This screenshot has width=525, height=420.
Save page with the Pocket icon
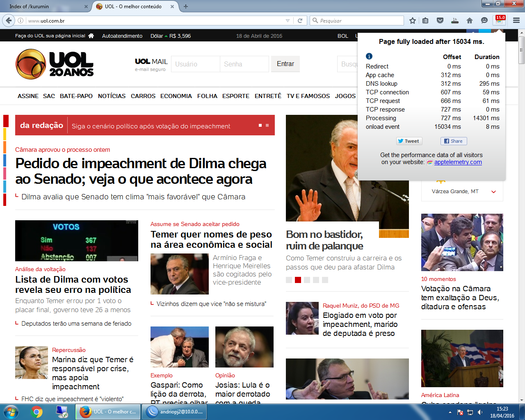click(x=440, y=21)
